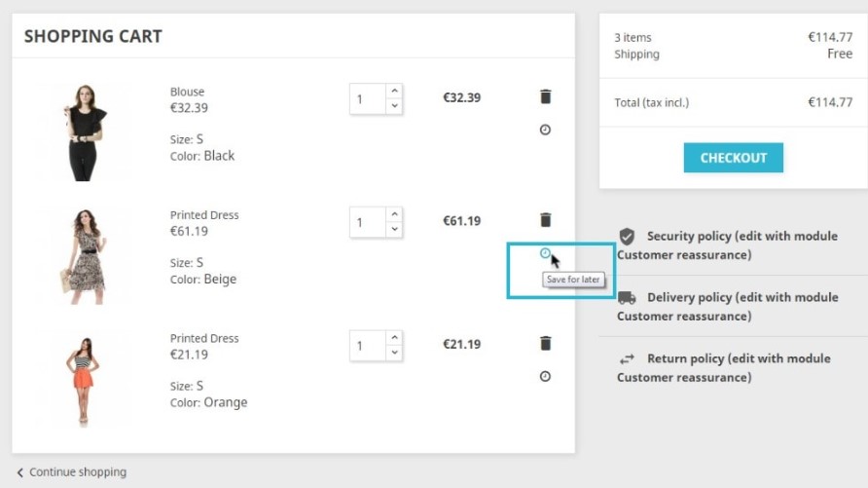This screenshot has width=868, height=488.
Task: Delete the Beige Printed Dress item
Action: tap(545, 220)
